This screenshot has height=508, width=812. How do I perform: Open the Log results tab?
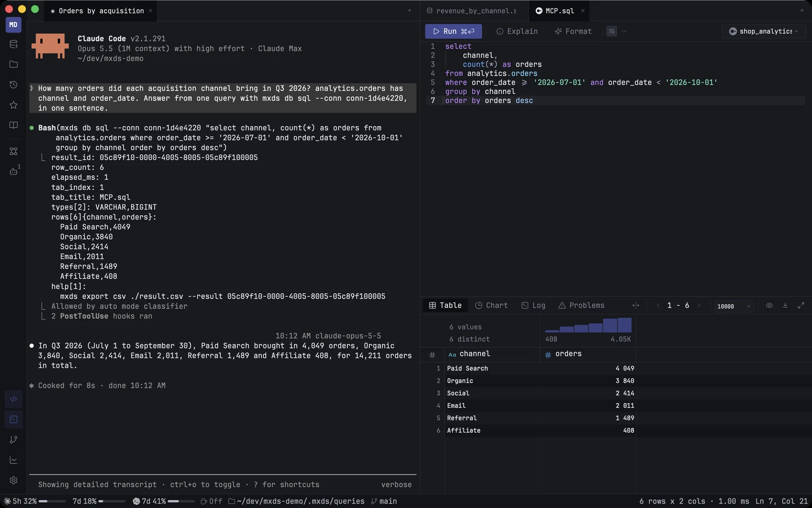(533, 305)
